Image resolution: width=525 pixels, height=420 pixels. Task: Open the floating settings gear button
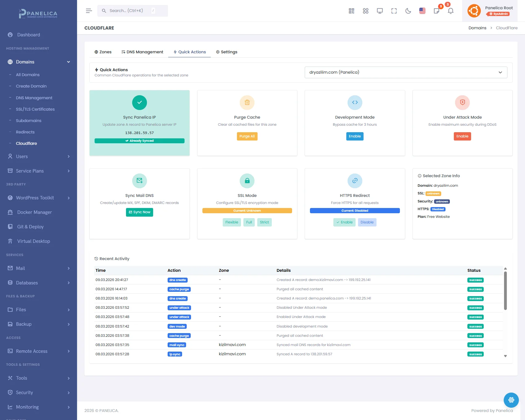[511, 400]
